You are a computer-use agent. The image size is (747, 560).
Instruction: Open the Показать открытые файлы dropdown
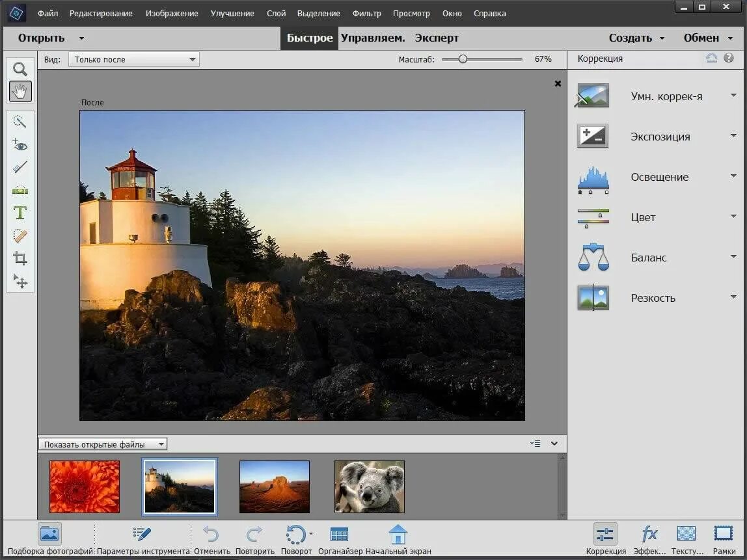coord(102,444)
